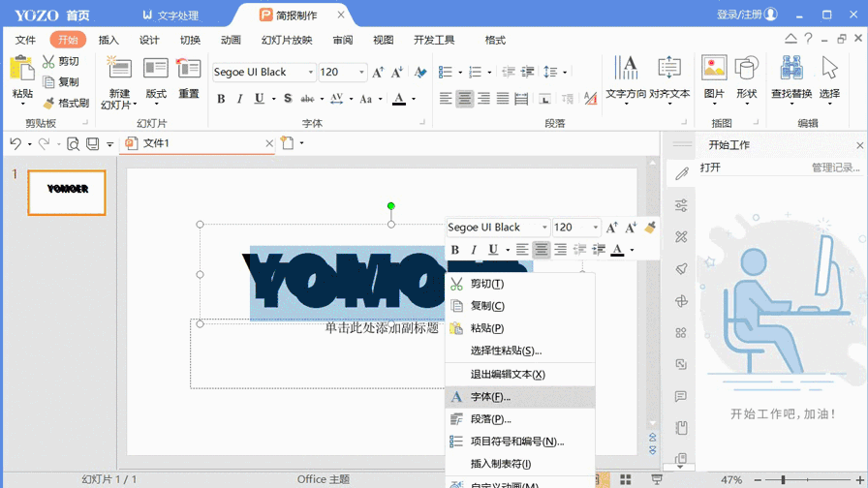Viewport: 868px width, 488px height.
Task: Toggle center align on the floating mini toolbar
Action: coord(541,250)
